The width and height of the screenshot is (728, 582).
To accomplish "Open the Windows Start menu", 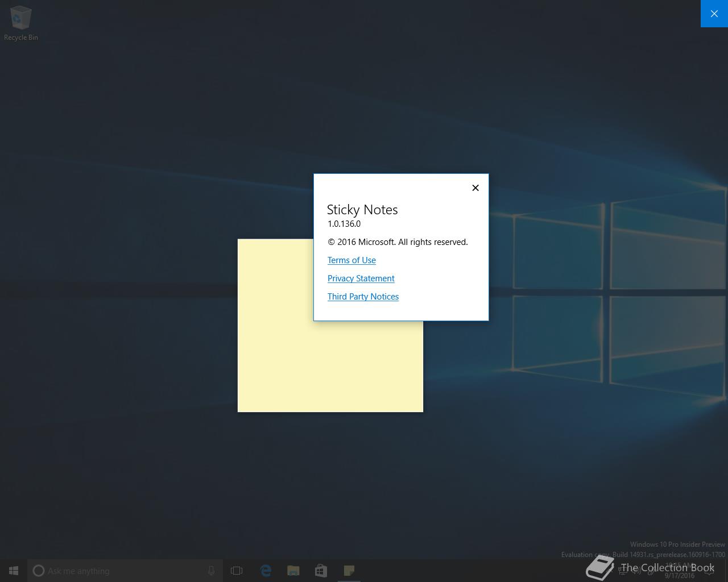I will pyautogui.click(x=14, y=571).
